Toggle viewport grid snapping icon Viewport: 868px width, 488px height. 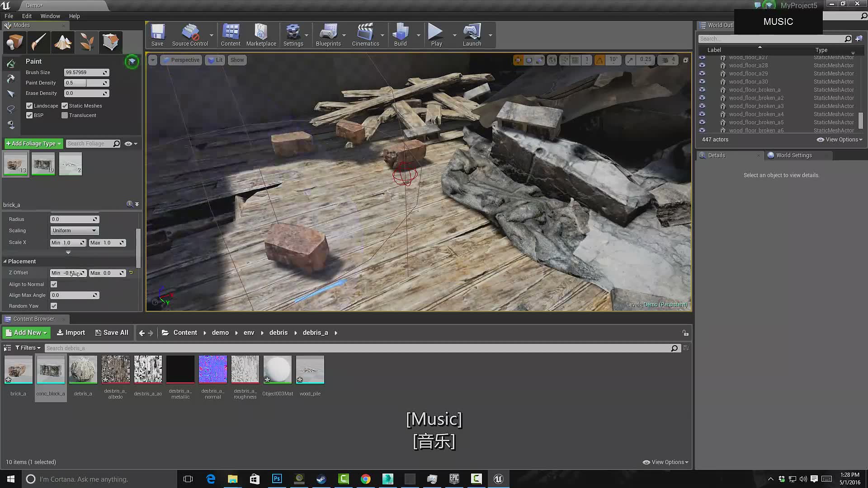point(575,60)
